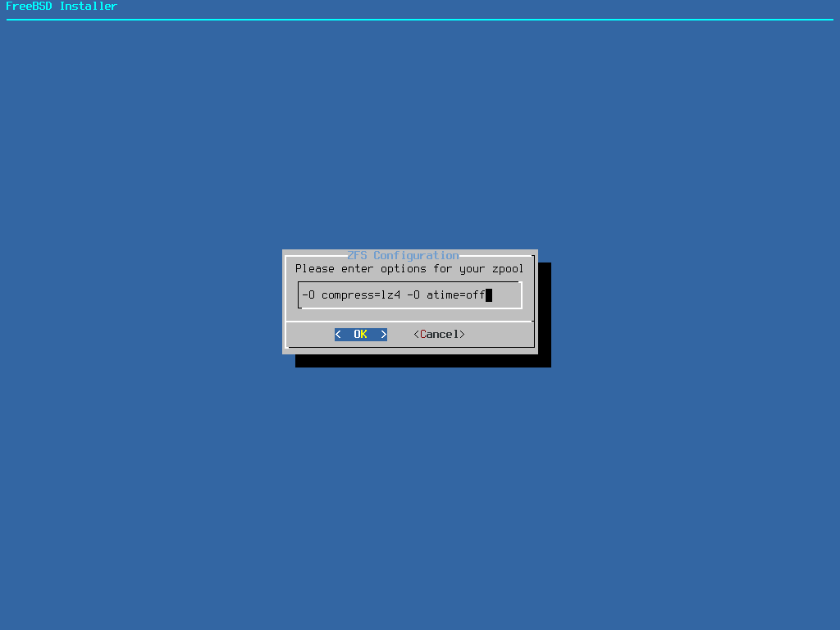This screenshot has width=840, height=630.
Task: Click the black text cursor block
Action: click(489, 295)
